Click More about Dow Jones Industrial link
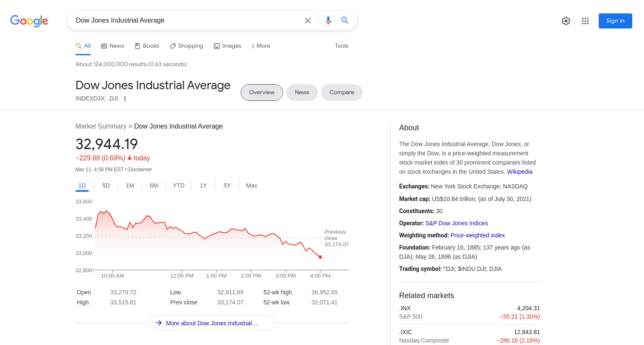This screenshot has height=345, width=644. pyautogui.click(x=212, y=323)
